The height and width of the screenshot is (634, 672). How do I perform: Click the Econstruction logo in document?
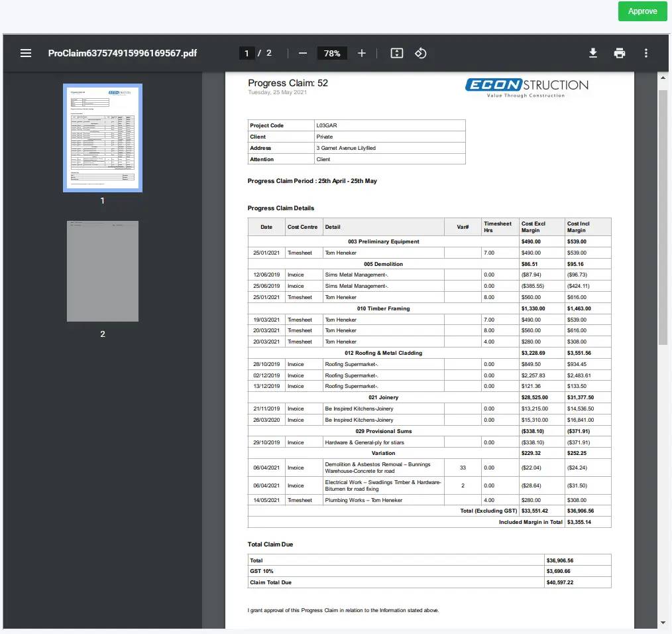coord(527,86)
